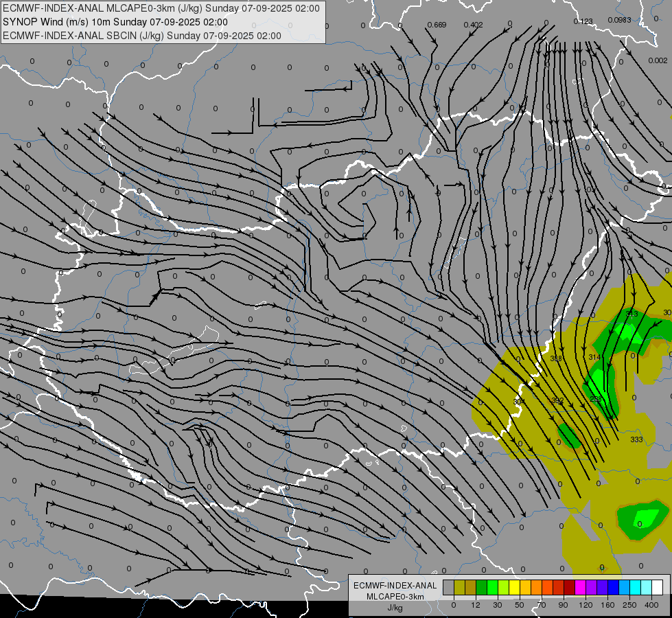Click the legend tick label 12
672x618 pixels.
click(x=476, y=605)
